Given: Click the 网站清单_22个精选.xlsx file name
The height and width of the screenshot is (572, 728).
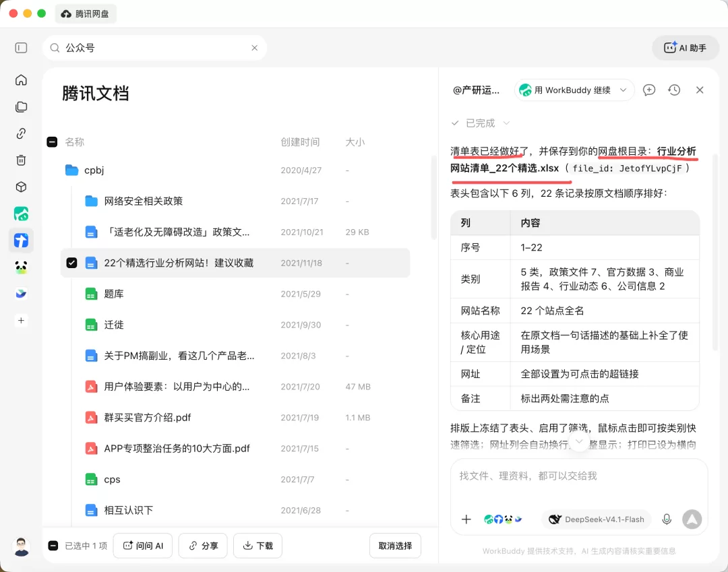Looking at the screenshot, I should tap(505, 168).
